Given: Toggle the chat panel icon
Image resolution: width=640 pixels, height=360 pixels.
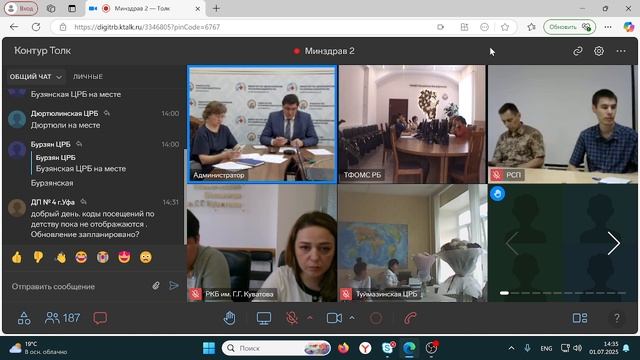Looking at the screenshot, I should (100, 318).
